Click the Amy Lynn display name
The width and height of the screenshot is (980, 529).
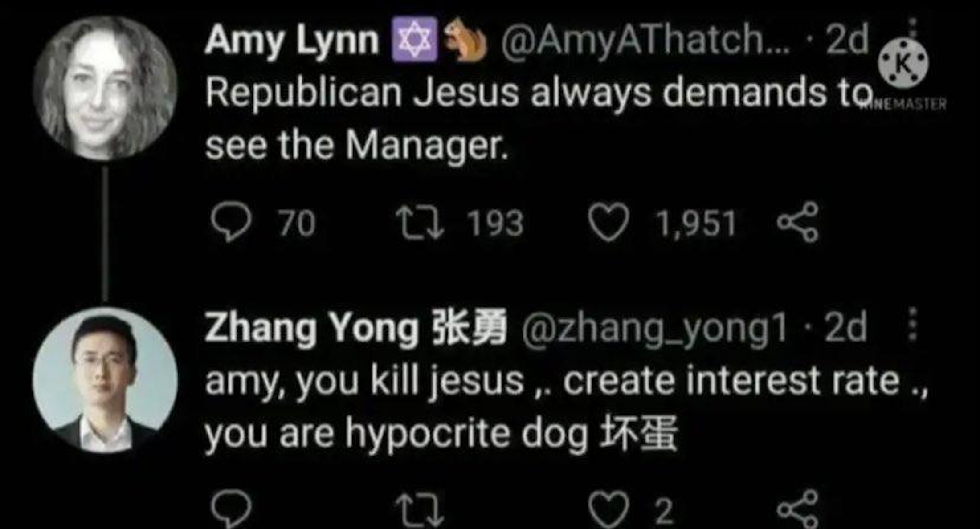[x=292, y=40]
